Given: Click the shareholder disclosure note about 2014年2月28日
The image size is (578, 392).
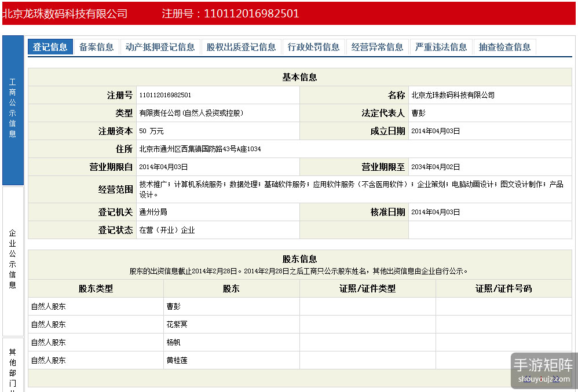Looking at the screenshot, I should [299, 271].
